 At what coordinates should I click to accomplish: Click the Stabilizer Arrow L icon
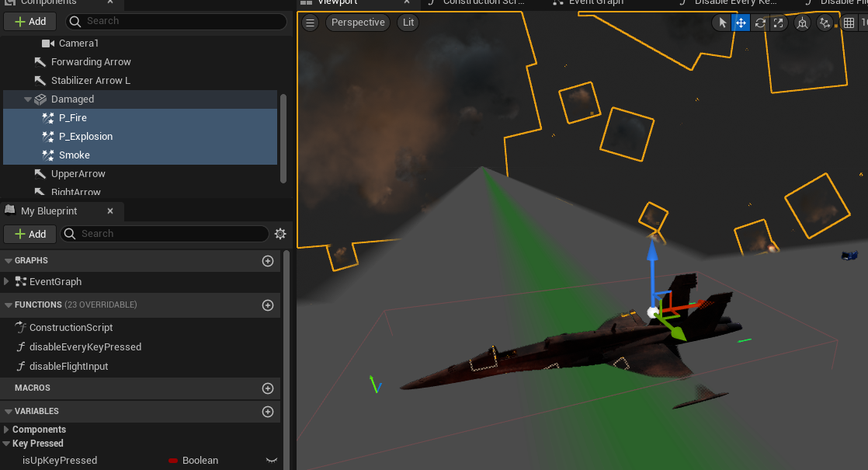40,80
